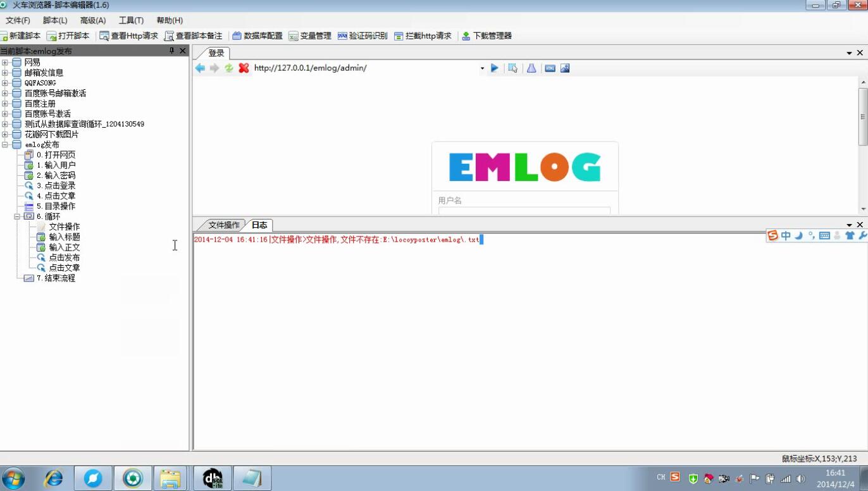Screen dimensions: 868x491
Task: Open the 脚本(L) menu
Action: [x=55, y=20]
